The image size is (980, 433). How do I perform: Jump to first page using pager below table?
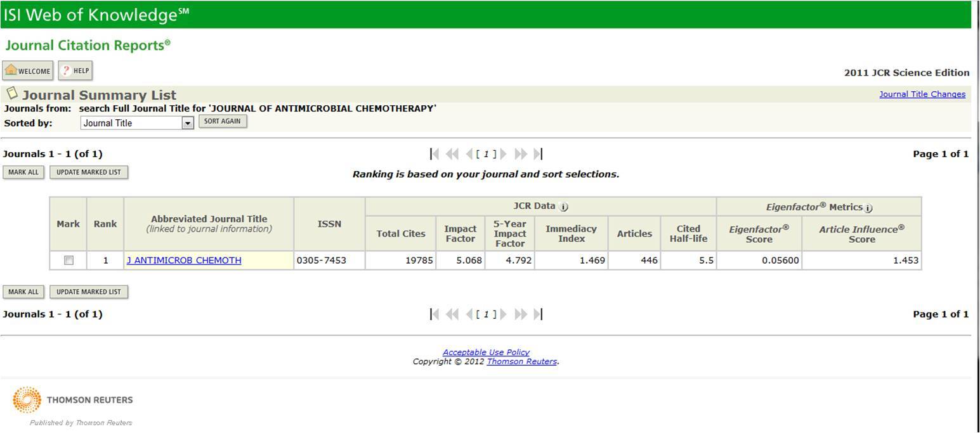tap(434, 314)
